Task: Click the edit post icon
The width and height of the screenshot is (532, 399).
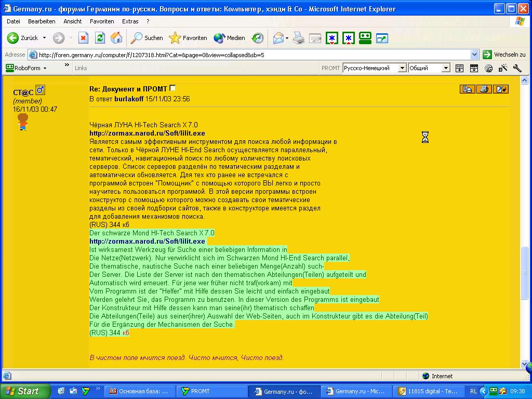Action: point(501,89)
